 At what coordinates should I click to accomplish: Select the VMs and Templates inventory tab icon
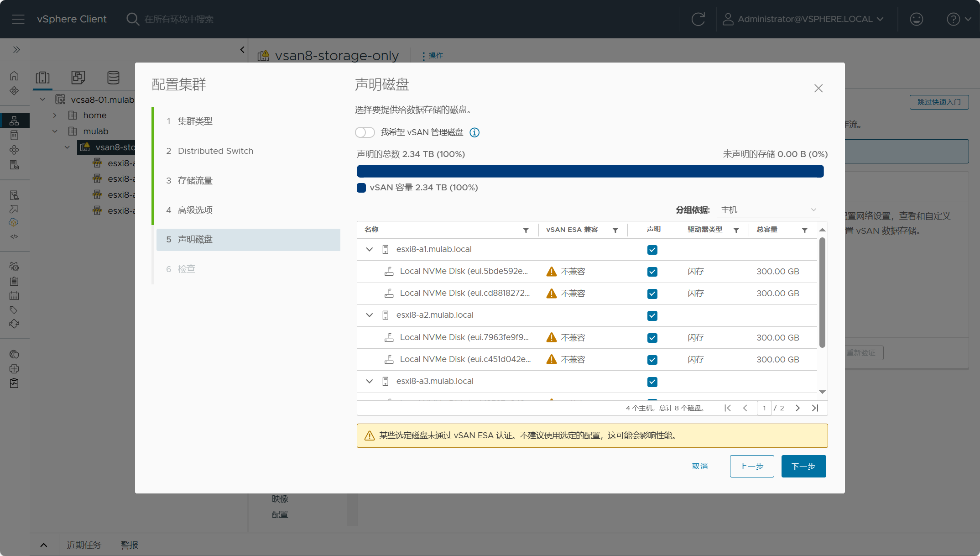78,78
